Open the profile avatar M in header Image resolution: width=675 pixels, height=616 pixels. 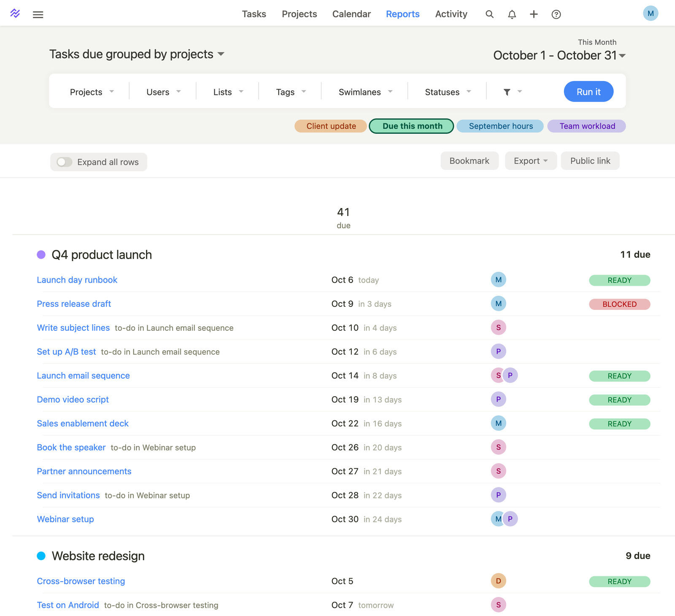(x=651, y=14)
